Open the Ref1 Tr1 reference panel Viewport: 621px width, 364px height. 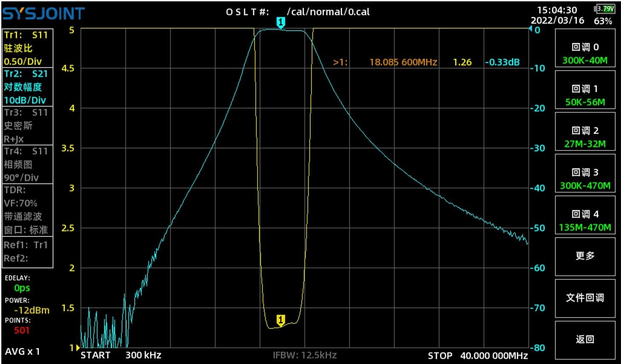click(27, 251)
